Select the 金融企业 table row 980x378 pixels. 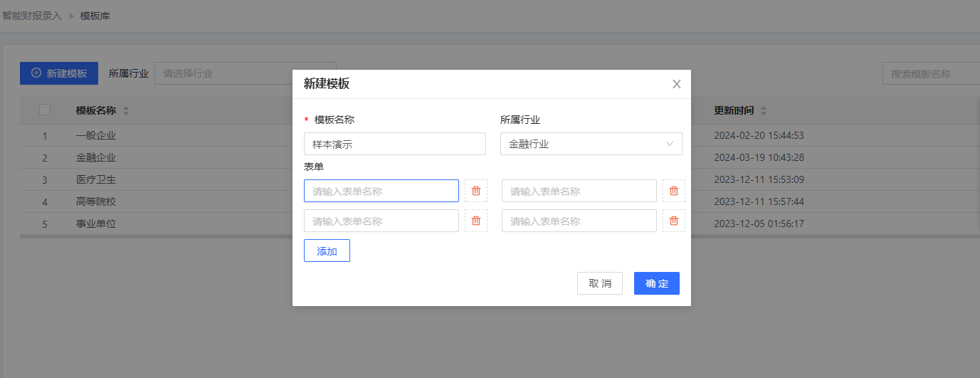(x=96, y=157)
